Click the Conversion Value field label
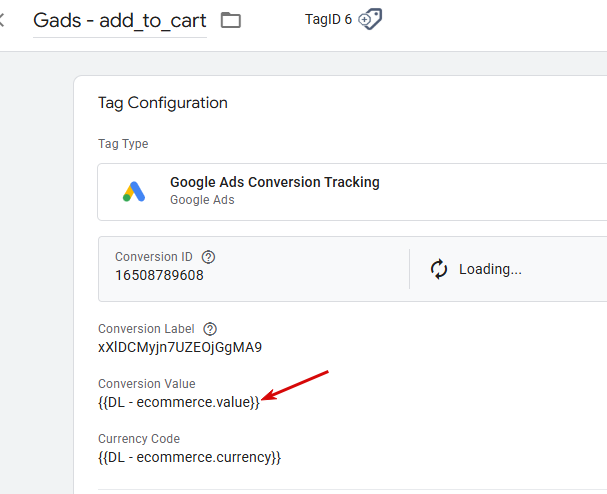607x494 pixels. [x=147, y=384]
